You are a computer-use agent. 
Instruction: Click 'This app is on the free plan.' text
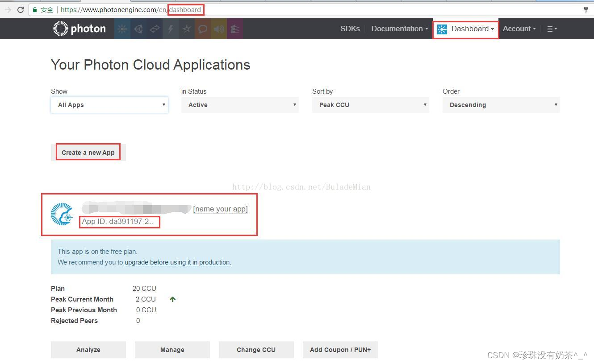point(97,252)
